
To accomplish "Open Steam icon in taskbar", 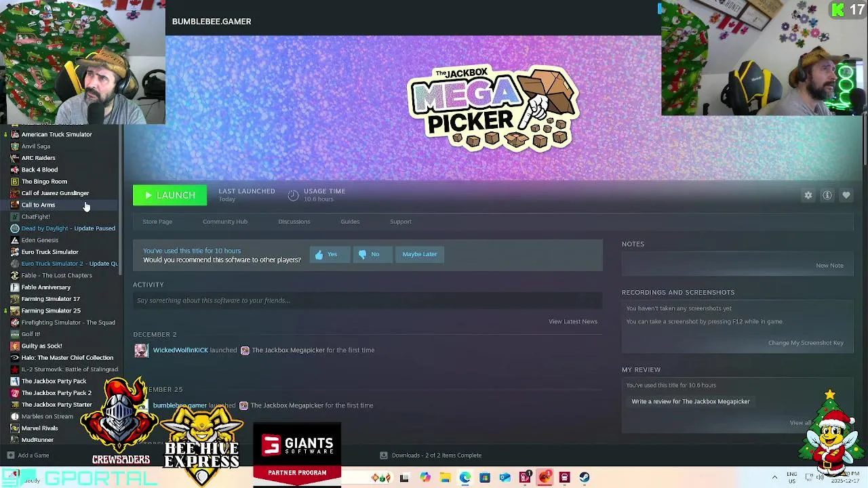I will coord(585,478).
